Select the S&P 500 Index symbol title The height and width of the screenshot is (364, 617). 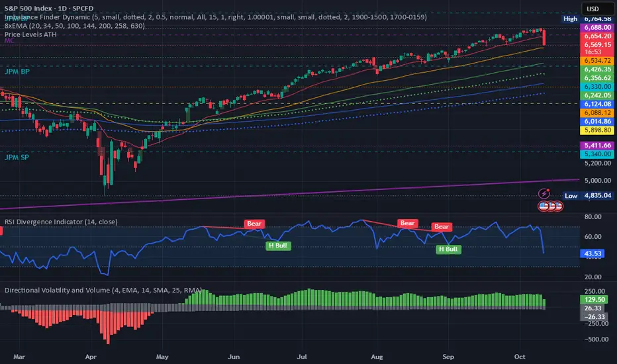pos(49,8)
